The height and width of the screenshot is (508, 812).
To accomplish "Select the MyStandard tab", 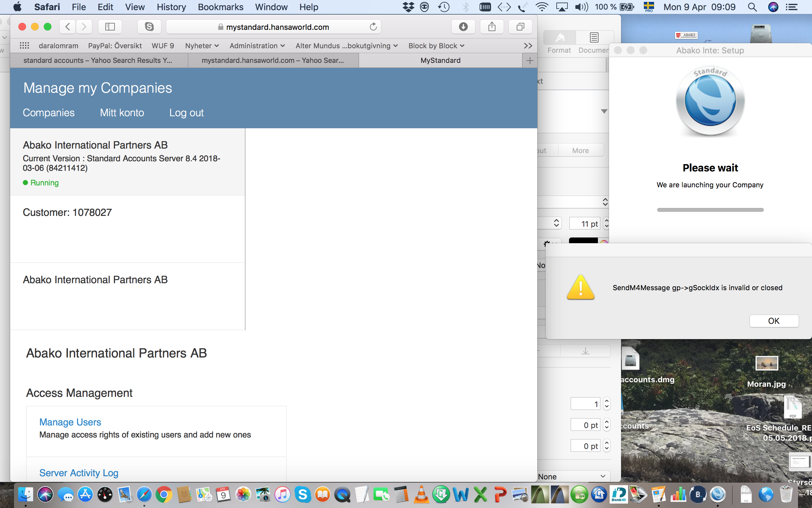I will point(441,60).
